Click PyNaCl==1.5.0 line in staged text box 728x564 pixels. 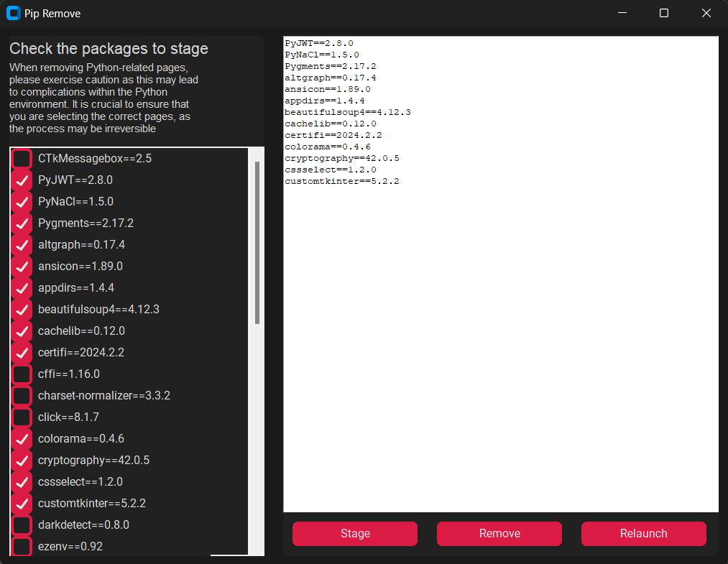click(322, 55)
